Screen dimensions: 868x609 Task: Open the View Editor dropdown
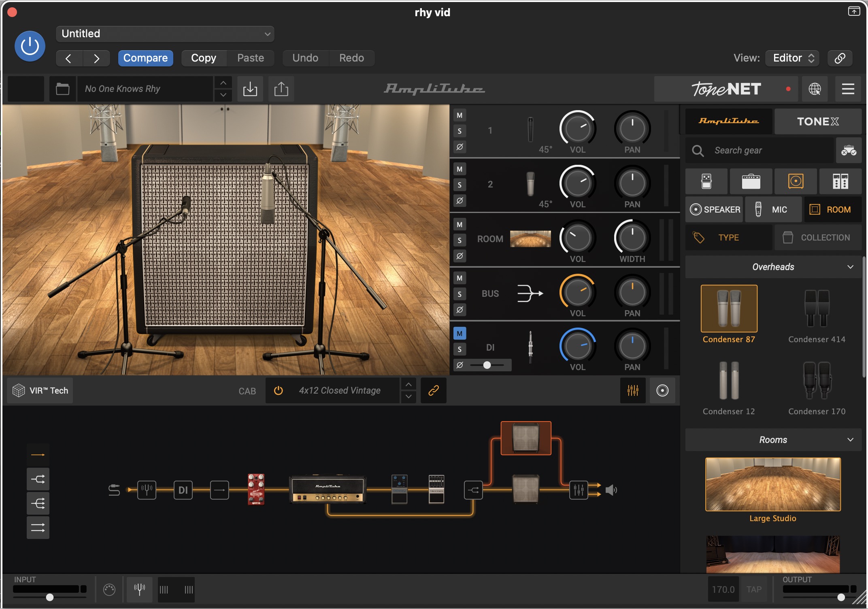pos(792,58)
